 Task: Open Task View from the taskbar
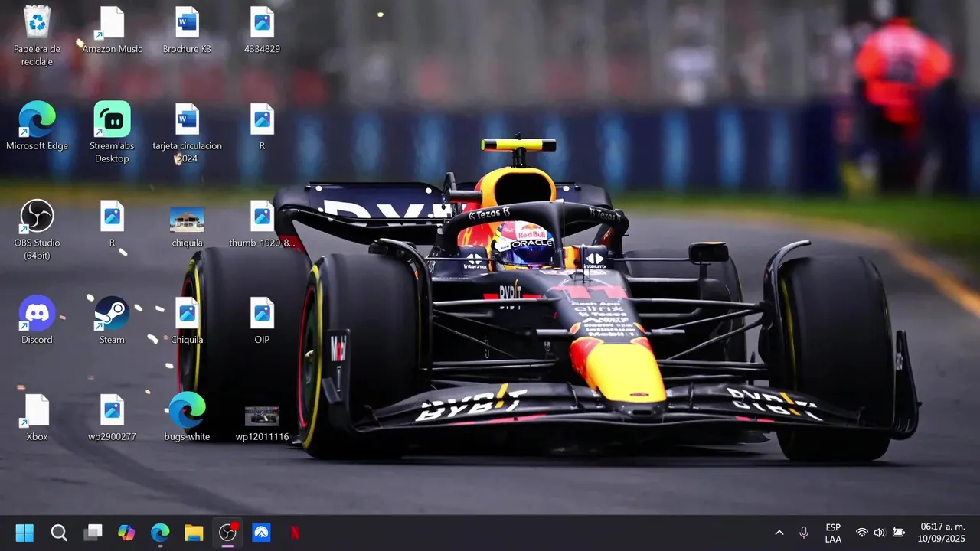(93, 533)
